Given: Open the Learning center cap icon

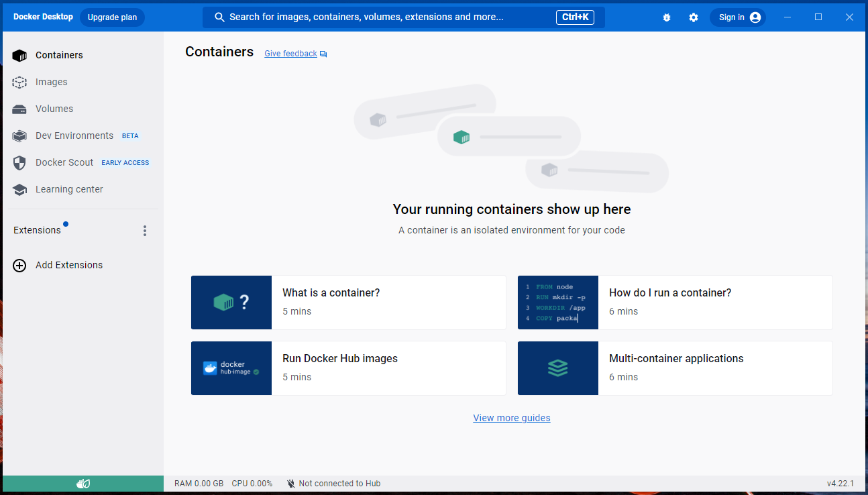Looking at the screenshot, I should coord(19,190).
